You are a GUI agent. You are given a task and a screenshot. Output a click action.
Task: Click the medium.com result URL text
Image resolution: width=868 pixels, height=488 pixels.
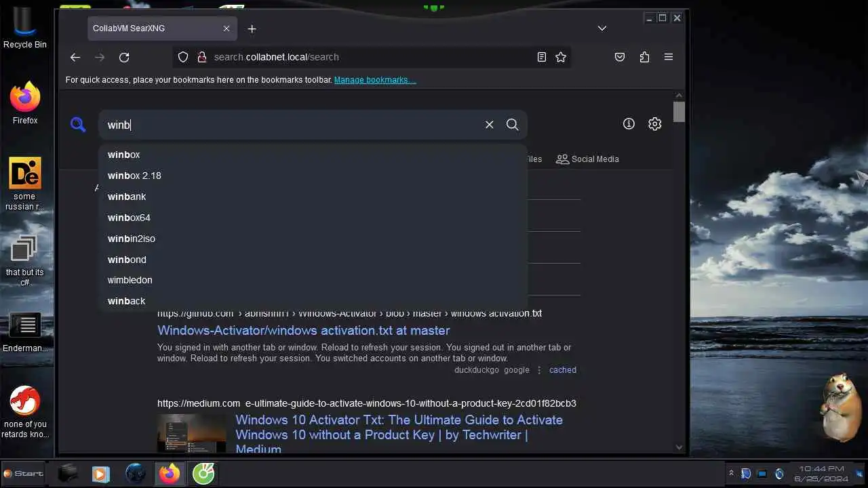tap(366, 403)
